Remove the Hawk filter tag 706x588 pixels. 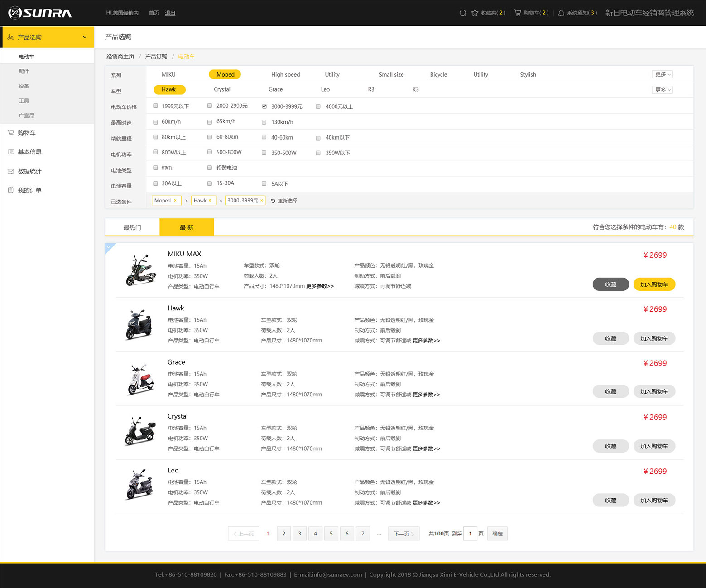pyautogui.click(x=210, y=201)
